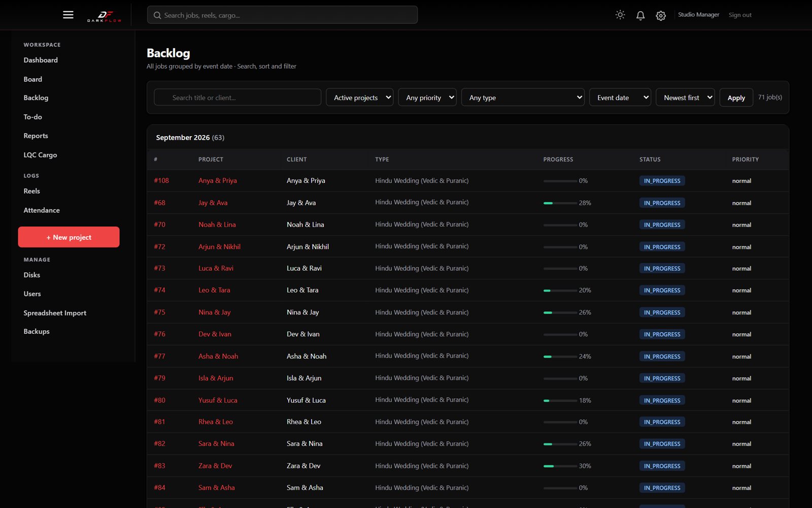Expand the Event date sort dropdown

(620, 97)
